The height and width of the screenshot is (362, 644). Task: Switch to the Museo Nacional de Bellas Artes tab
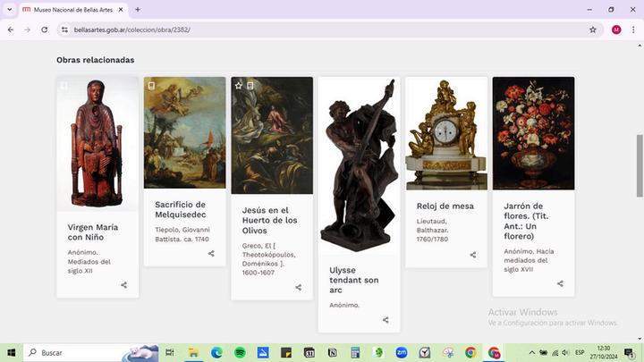click(x=72, y=10)
